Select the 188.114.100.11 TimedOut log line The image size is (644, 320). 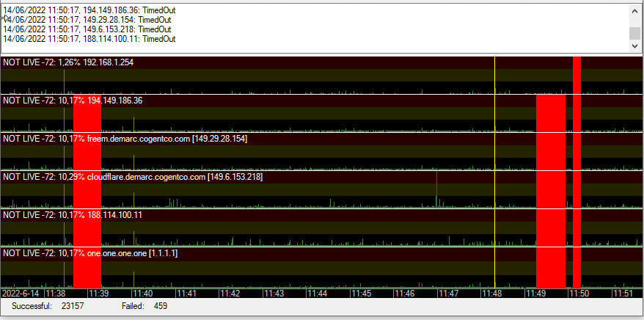pyautogui.click(x=89, y=38)
